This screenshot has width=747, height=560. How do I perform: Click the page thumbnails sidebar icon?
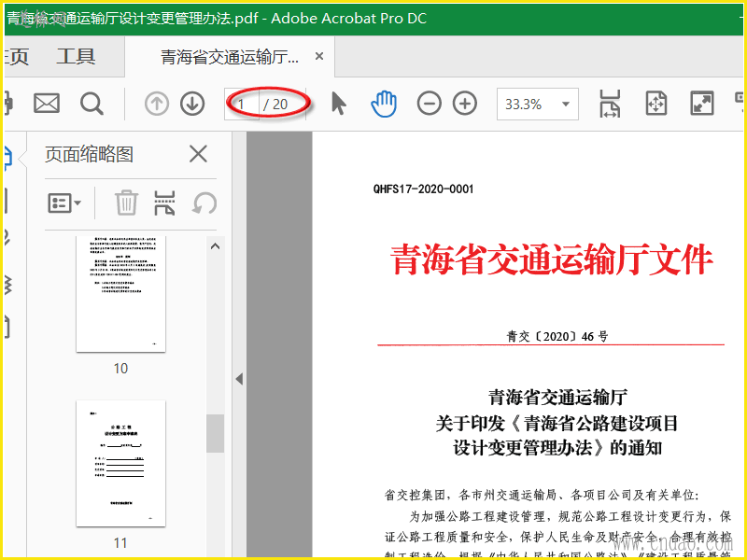coord(7,158)
